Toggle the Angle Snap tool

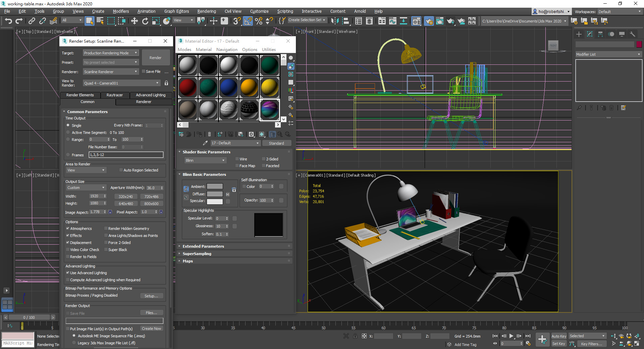coord(248,21)
